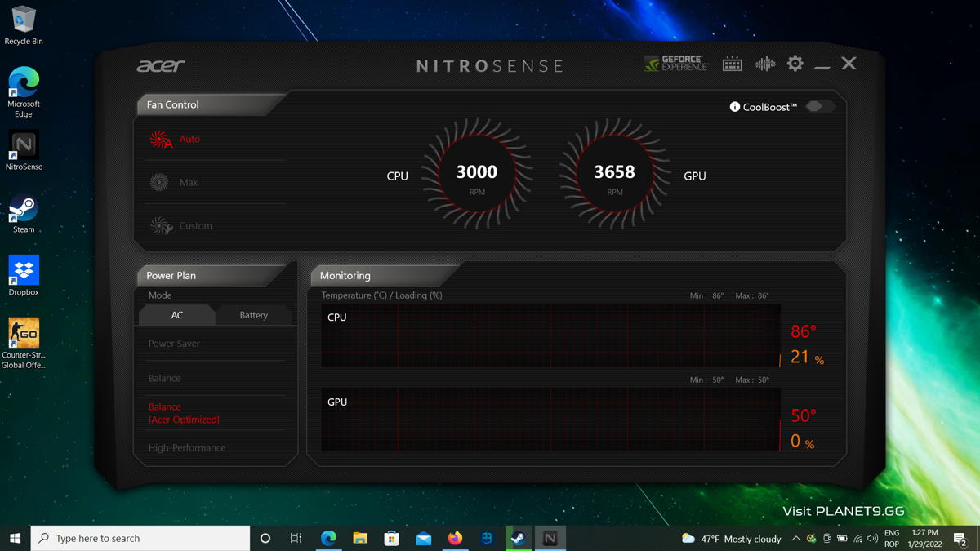Open Recycle Bin desktop icon

pos(24,25)
